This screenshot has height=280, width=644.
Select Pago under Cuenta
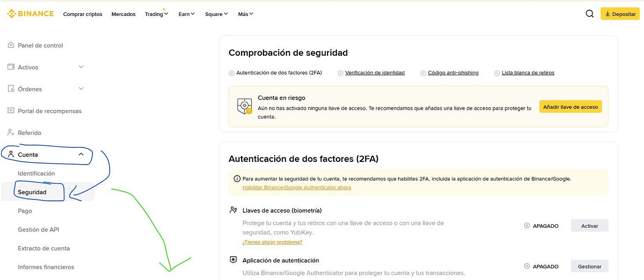click(25, 211)
